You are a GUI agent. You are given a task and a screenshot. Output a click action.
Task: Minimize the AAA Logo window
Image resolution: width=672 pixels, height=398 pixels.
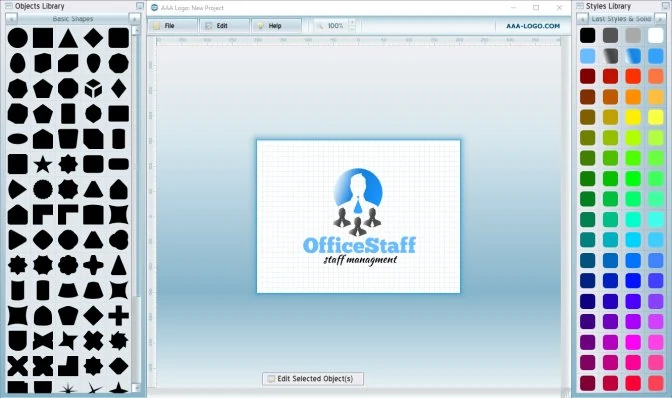click(x=513, y=8)
